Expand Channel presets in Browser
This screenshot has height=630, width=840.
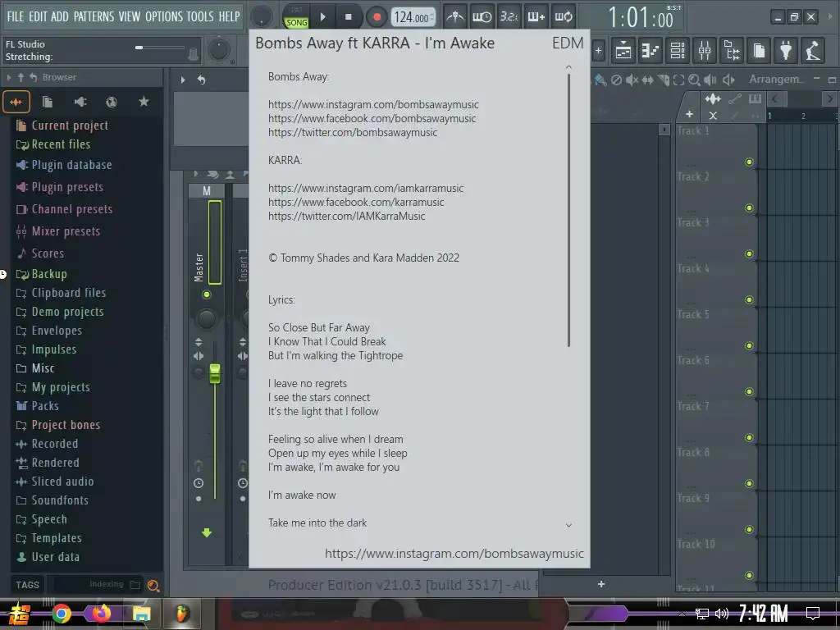coord(64,209)
